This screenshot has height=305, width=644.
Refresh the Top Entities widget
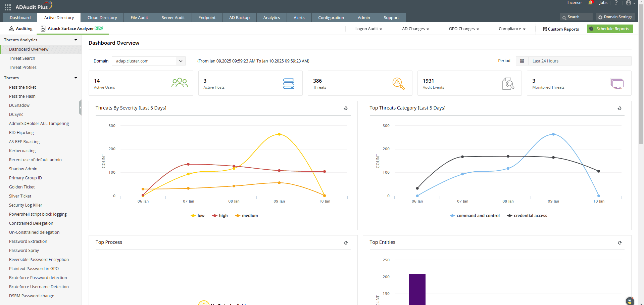620,243
